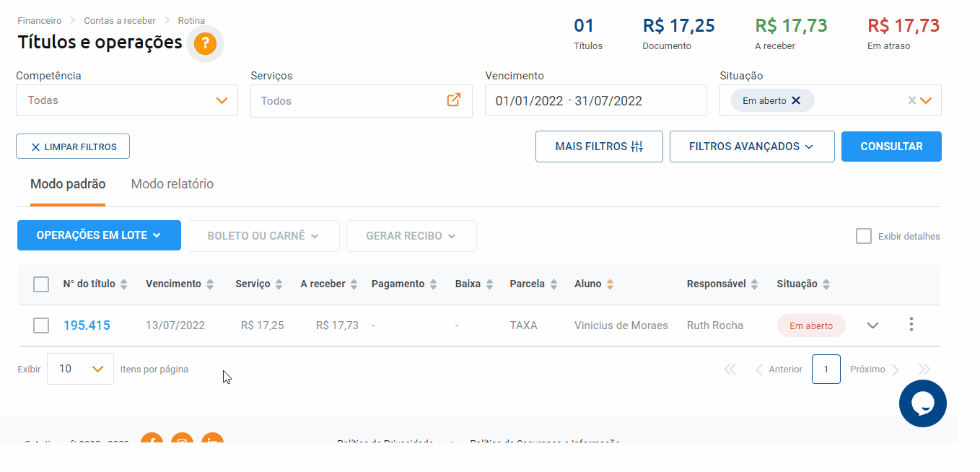Switch to the Modo relatório tab
980x472 pixels.
pos(172,184)
